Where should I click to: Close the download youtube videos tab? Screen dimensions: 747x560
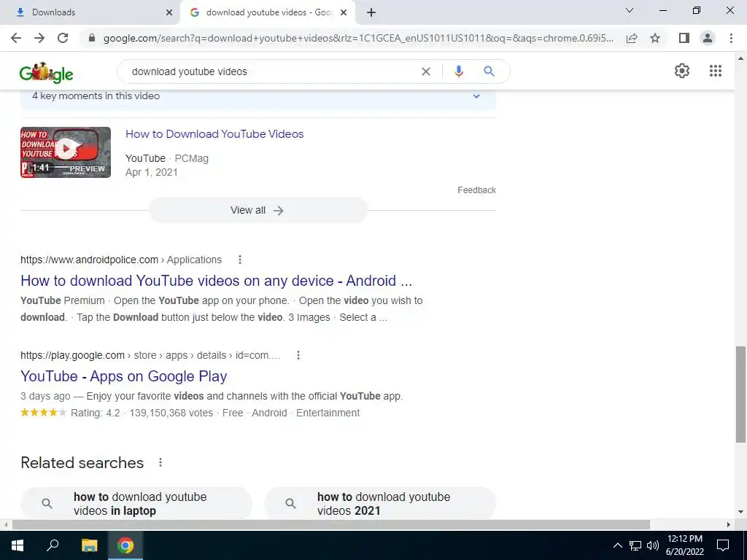[x=344, y=12]
